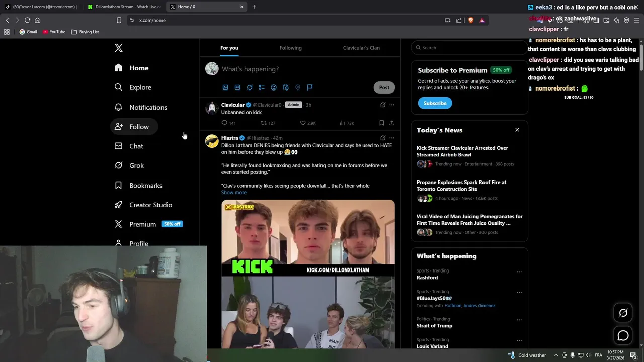Viewport: 644px width, 362px height.
Task: Open Explore in the sidebar
Action: 133,87
